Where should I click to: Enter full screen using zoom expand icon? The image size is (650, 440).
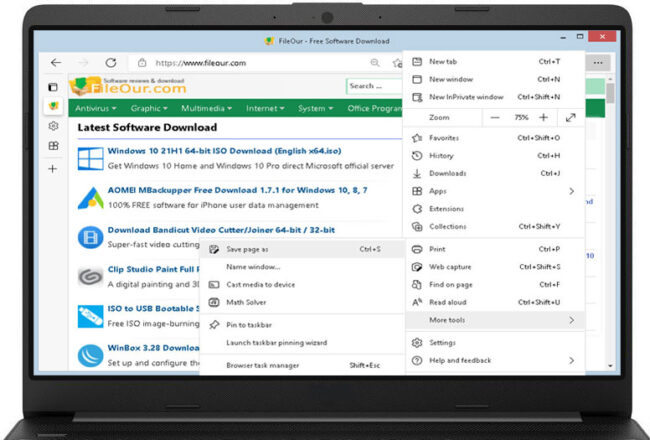[571, 117]
